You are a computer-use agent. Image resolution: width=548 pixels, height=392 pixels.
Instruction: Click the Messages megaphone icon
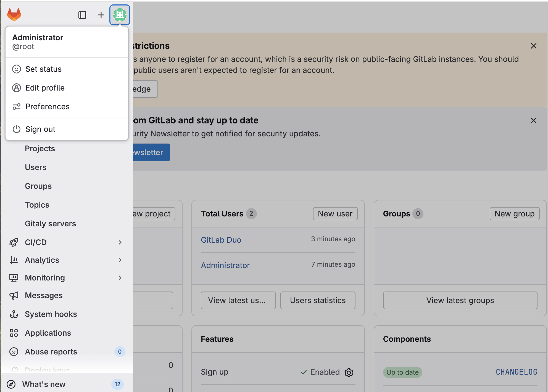tap(14, 295)
